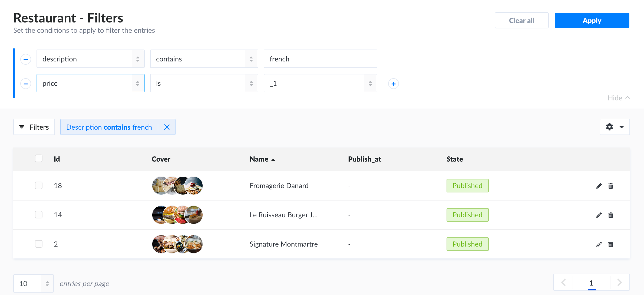Click the Clear all button
The image size is (644, 295).
pyautogui.click(x=521, y=20)
